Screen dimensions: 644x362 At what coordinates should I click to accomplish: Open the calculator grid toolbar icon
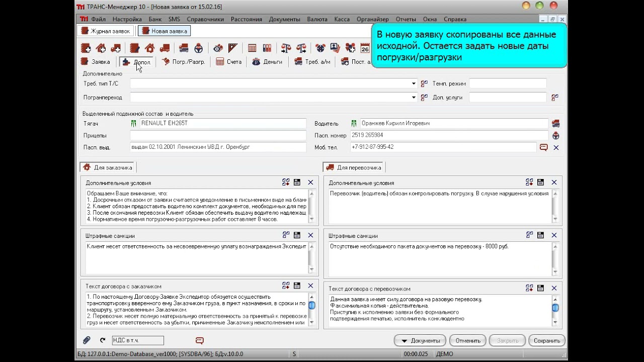[252, 48]
